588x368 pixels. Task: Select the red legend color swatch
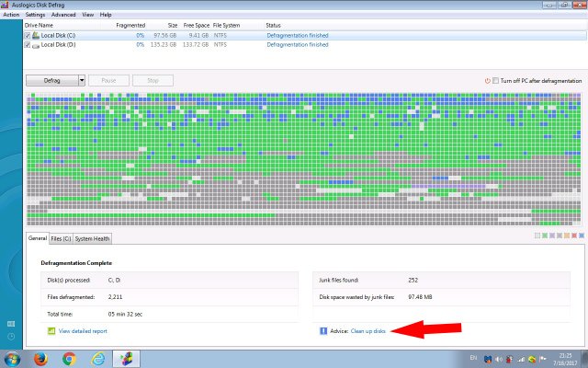[x=574, y=236]
